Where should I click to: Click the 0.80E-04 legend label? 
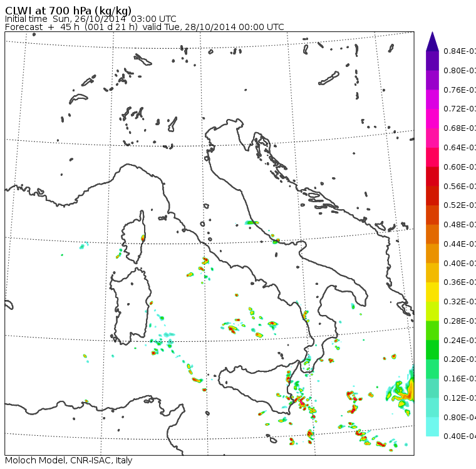[x=460, y=418]
